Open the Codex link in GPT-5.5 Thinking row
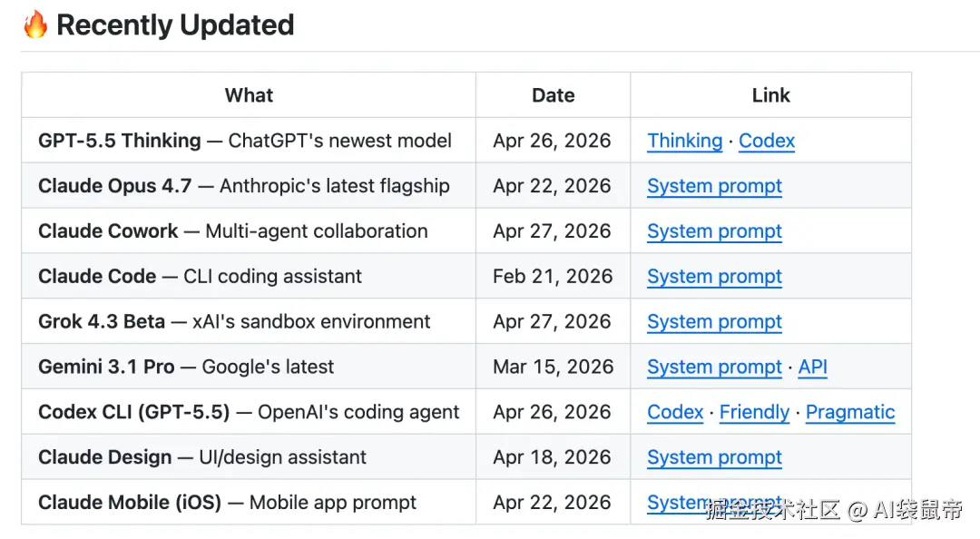This screenshot has height=539, width=980. pyautogui.click(x=766, y=141)
